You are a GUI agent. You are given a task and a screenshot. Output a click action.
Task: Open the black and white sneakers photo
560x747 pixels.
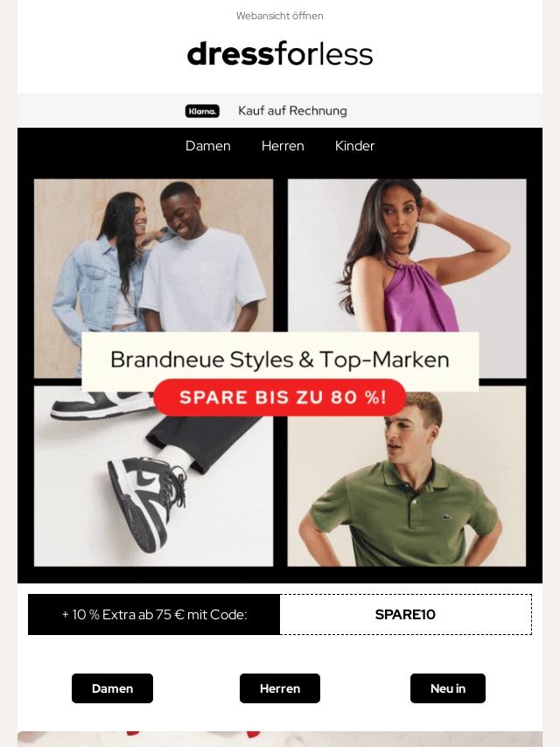[153, 491]
